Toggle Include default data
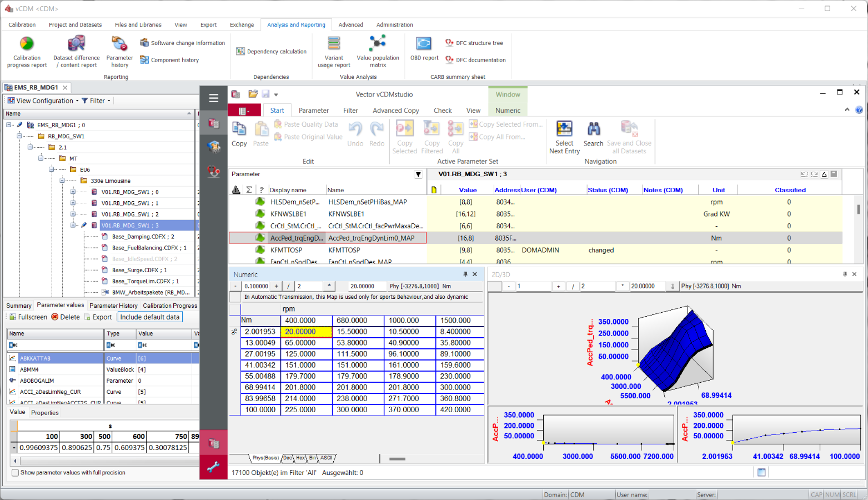The width and height of the screenshot is (868, 500). tap(150, 317)
